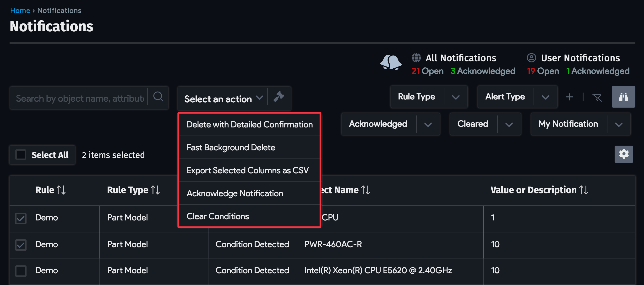Screen dimensions: 644x285
Task: Click the clear filters funnel icon
Action: pyautogui.click(x=597, y=97)
